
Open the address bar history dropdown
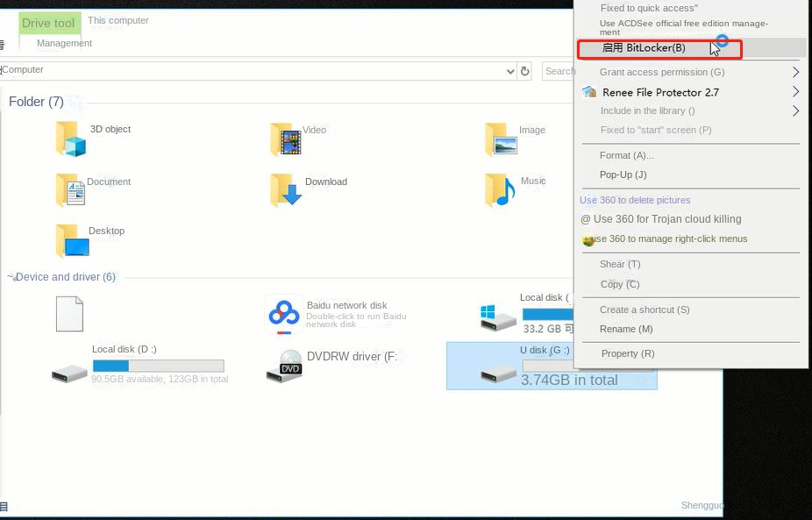pos(509,71)
